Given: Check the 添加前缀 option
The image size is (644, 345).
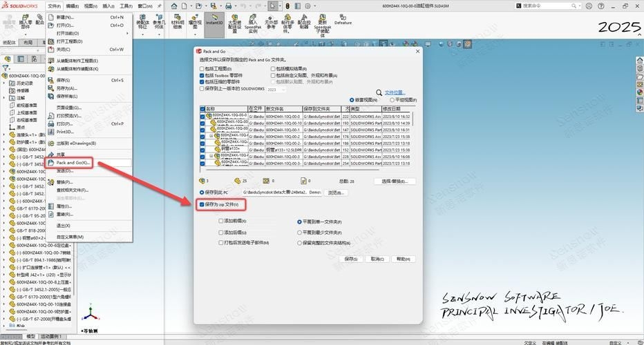Looking at the screenshot, I should (x=221, y=221).
